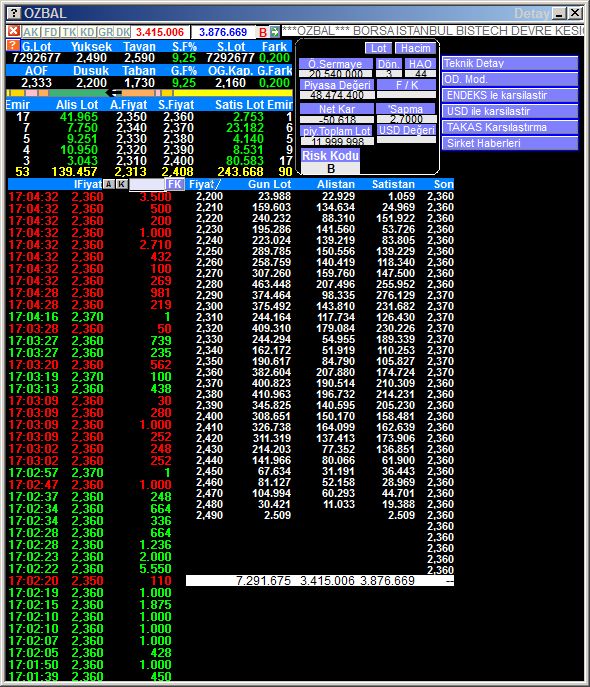This screenshot has width=590, height=687.
Task: Click the small A filter button beside IFiyat
Action: (x=109, y=184)
